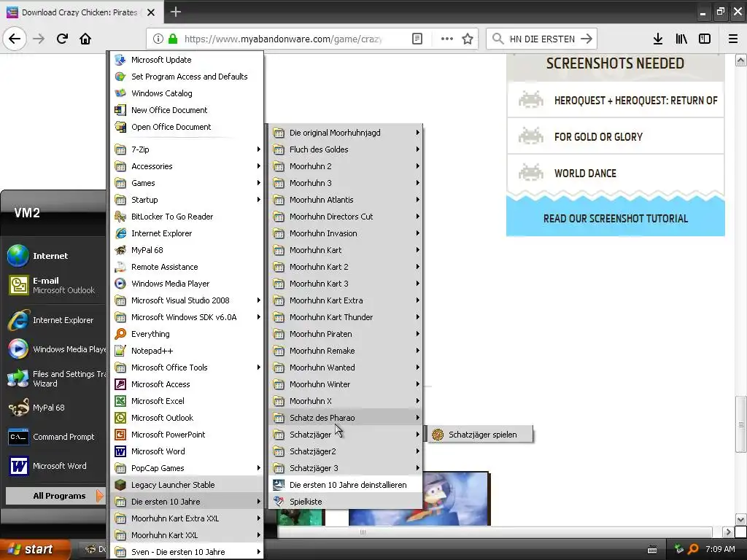Expand Die original Moorhuhnjagd submenu

point(345,133)
